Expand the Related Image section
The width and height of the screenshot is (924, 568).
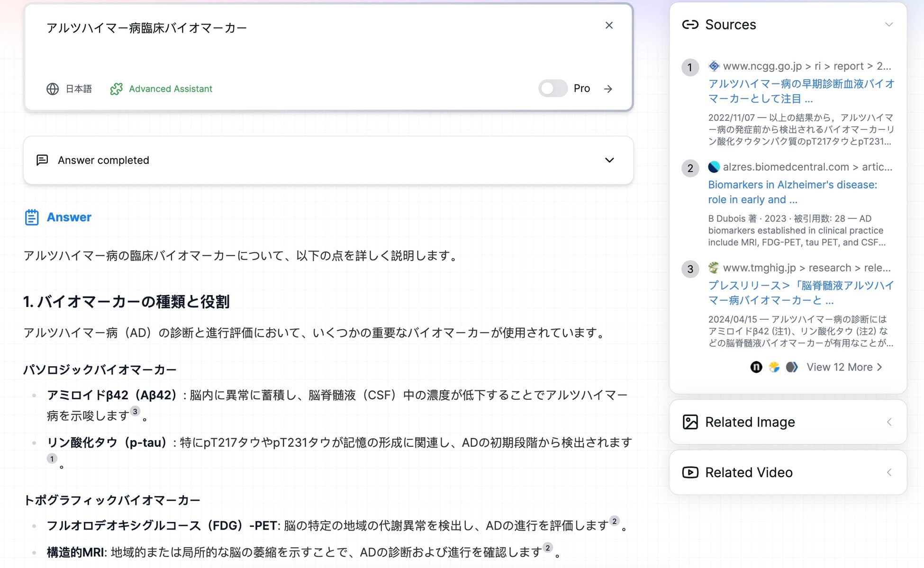point(889,422)
